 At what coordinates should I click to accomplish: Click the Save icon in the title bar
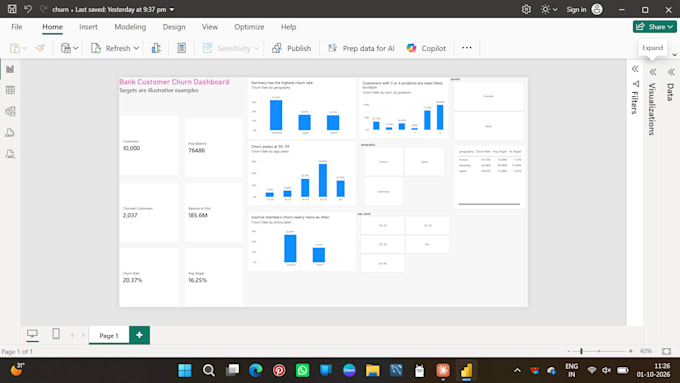pos(12,9)
